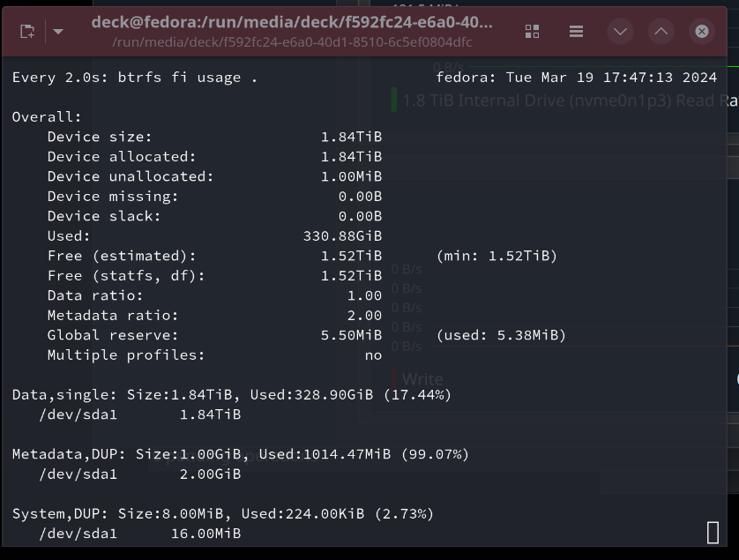Viewport: 739px width, 560px height.
Task: Click the timestamp 'Tue Mar 19 17:47:13 2024'
Action: point(611,78)
